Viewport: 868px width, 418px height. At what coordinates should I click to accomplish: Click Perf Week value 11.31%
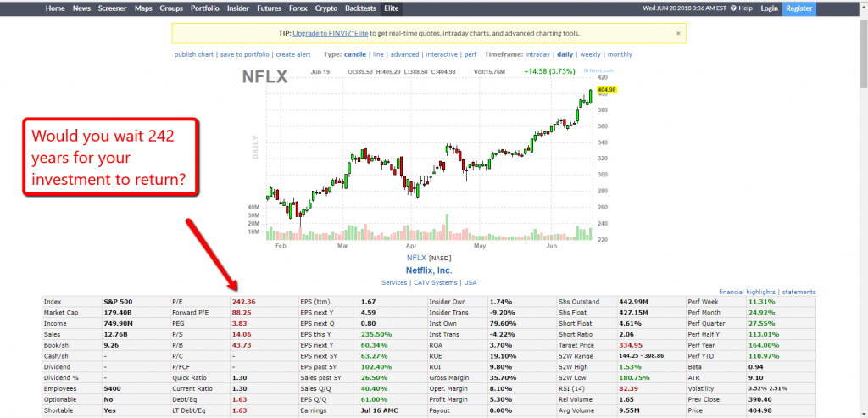tap(761, 303)
